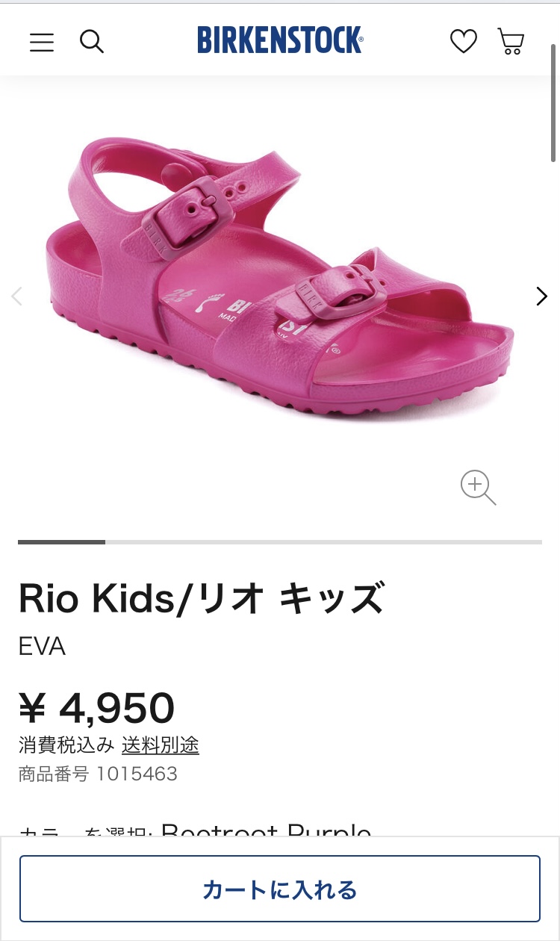Click the image gallery progress bar
The width and height of the screenshot is (560, 941).
(x=280, y=541)
